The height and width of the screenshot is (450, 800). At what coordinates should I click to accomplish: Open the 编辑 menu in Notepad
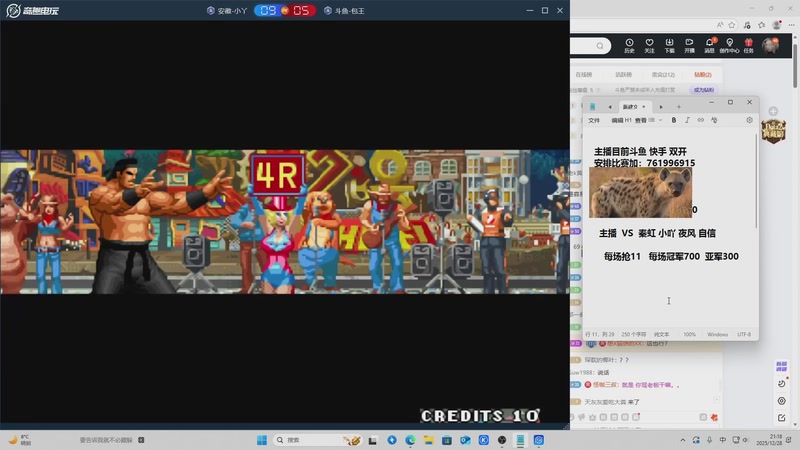(617, 120)
